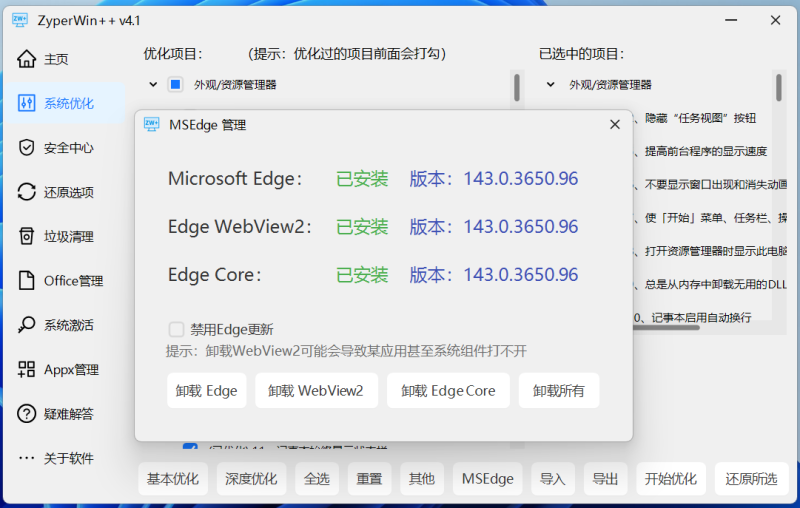This screenshot has width=800, height=508.
Task: Click the trash bin icon for 垃圾清理
Action: point(27,237)
